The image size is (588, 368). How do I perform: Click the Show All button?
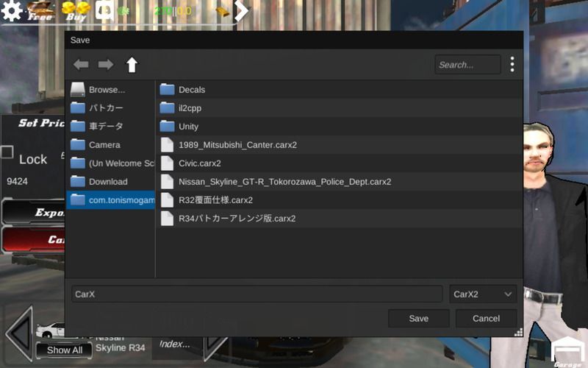[65, 350]
